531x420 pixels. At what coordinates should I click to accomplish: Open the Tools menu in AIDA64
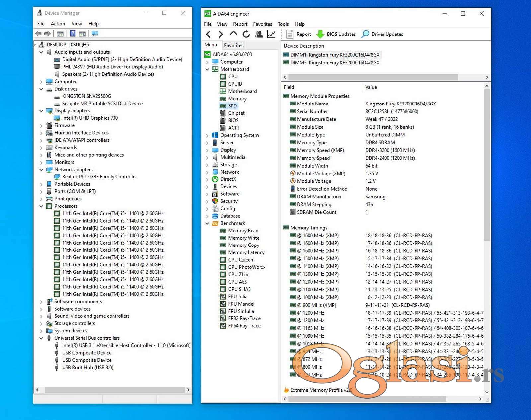coord(283,24)
